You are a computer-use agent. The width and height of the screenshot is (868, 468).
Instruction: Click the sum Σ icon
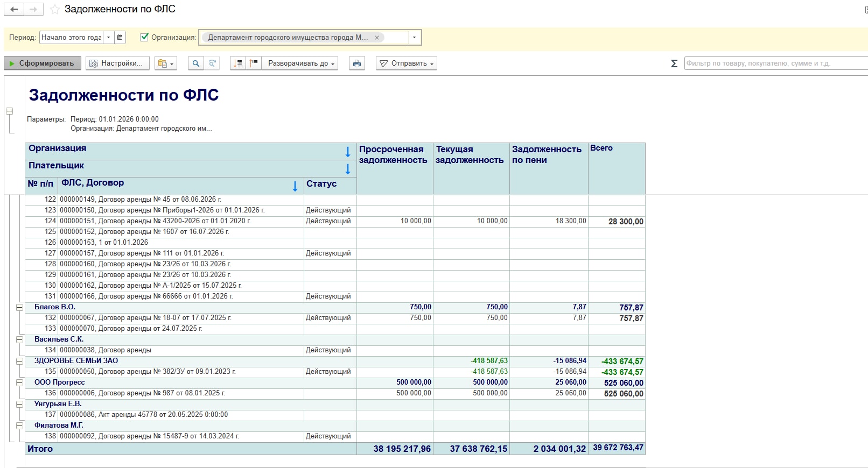coord(674,63)
